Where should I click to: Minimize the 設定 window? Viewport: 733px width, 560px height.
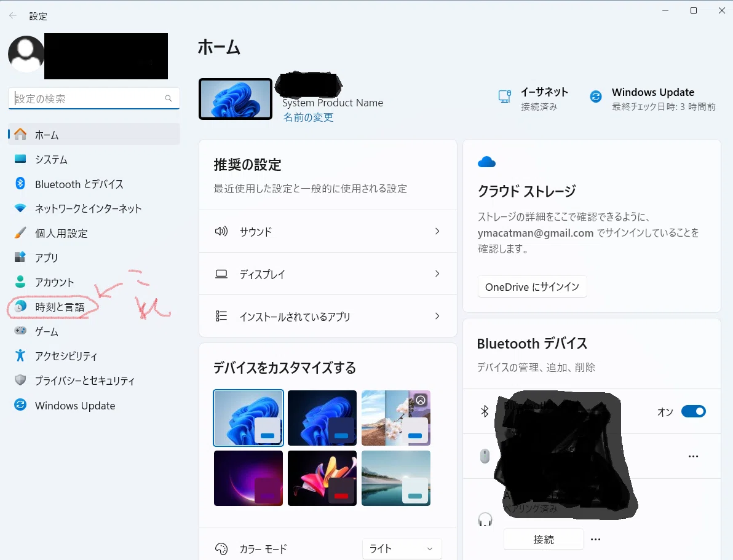tap(666, 10)
